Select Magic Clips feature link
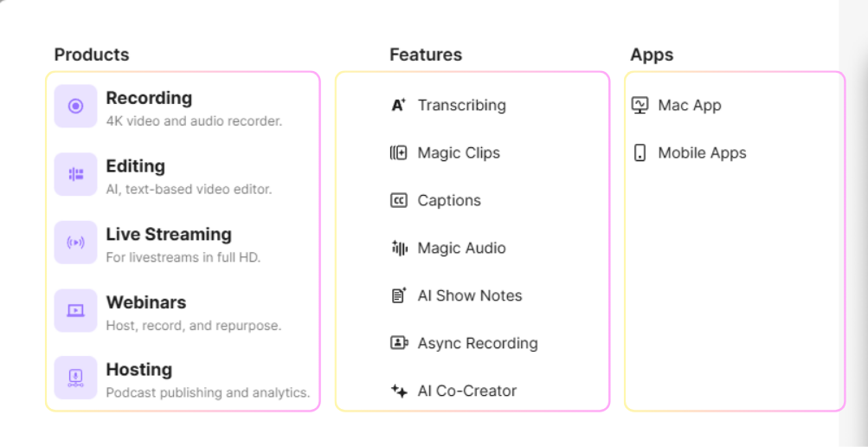This screenshot has height=447, width=868. [459, 153]
